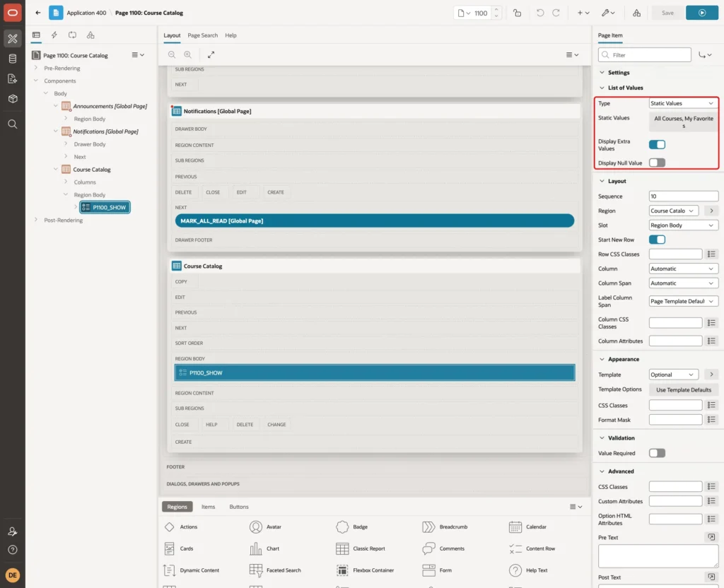Click the Save button
The width and height of the screenshot is (724, 588).
(x=667, y=13)
